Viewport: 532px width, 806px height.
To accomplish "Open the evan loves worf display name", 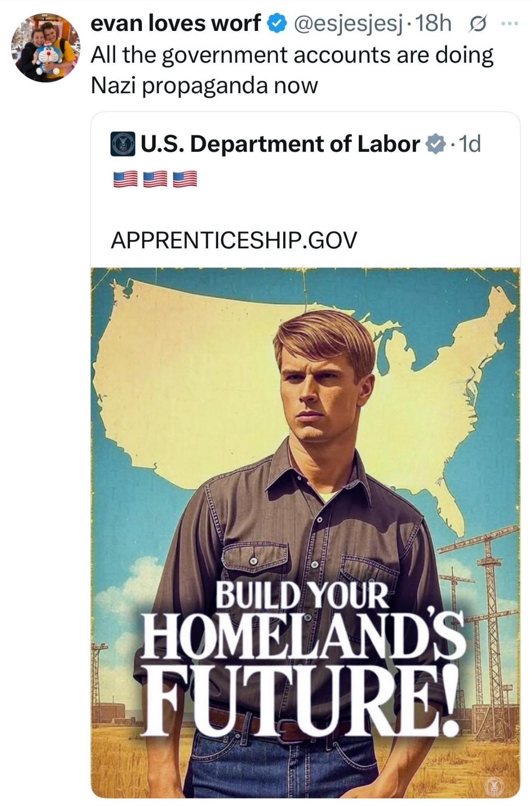I will (x=176, y=24).
